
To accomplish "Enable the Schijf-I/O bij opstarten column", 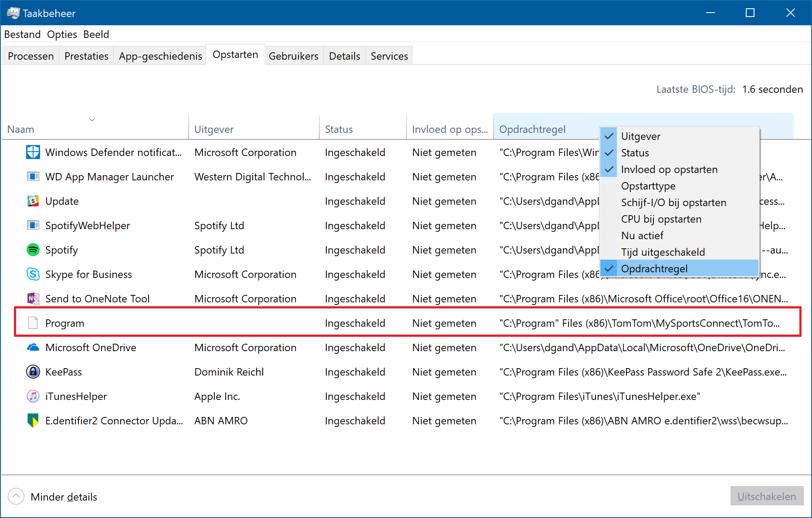I will 679,203.
